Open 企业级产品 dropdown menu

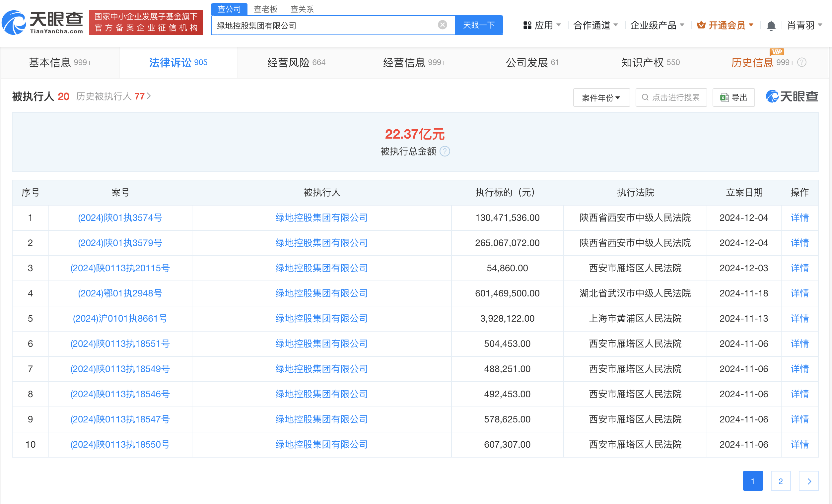pyautogui.click(x=657, y=25)
